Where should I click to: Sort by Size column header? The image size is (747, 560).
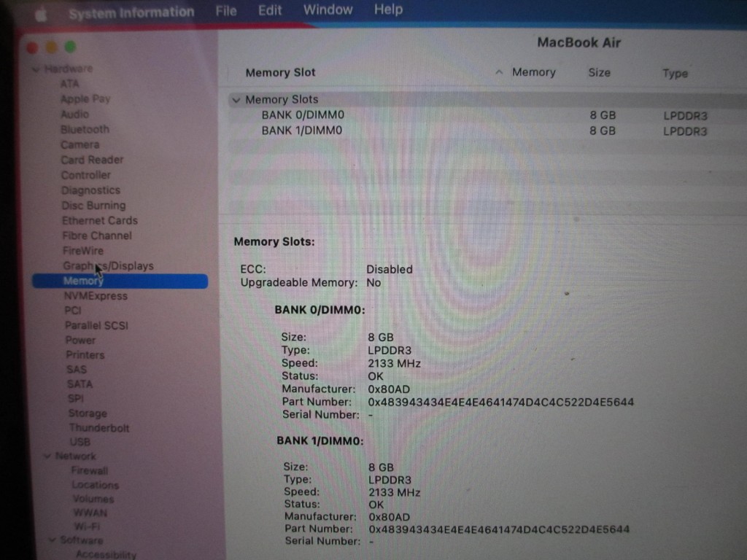[600, 73]
